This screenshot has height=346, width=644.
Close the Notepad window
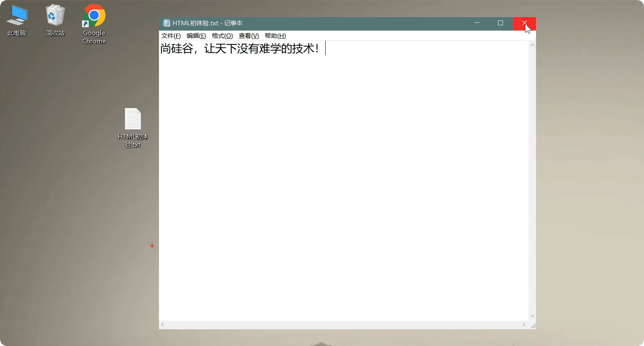point(524,23)
